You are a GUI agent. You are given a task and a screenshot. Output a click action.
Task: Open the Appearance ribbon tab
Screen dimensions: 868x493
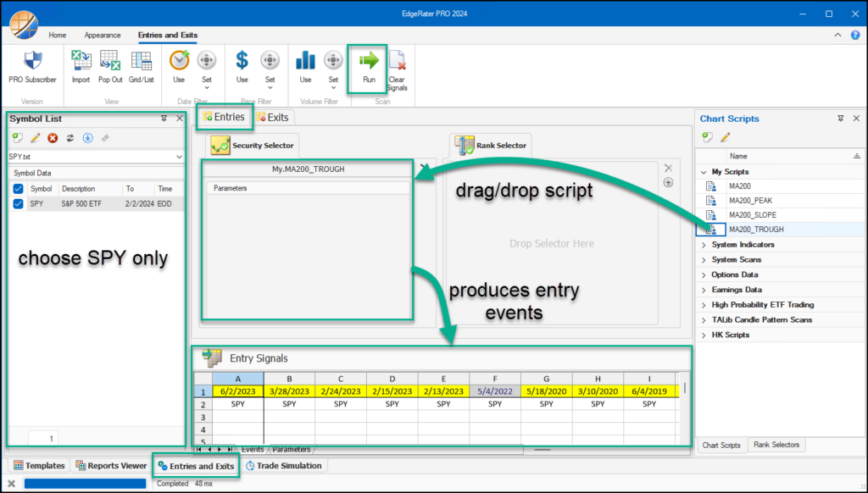coord(103,35)
